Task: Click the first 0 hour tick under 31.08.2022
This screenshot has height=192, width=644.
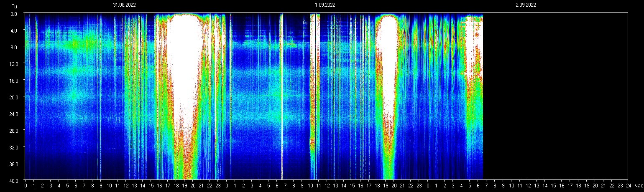Action: [x=26, y=186]
